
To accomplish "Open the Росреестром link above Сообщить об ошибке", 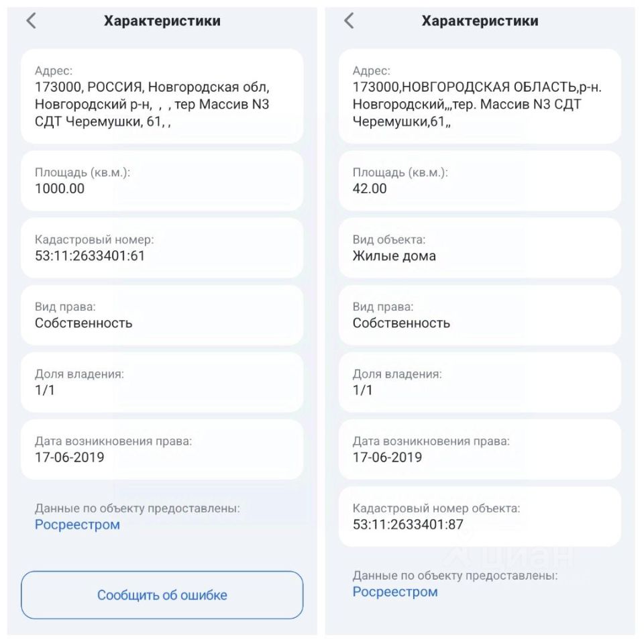I will point(77,525).
